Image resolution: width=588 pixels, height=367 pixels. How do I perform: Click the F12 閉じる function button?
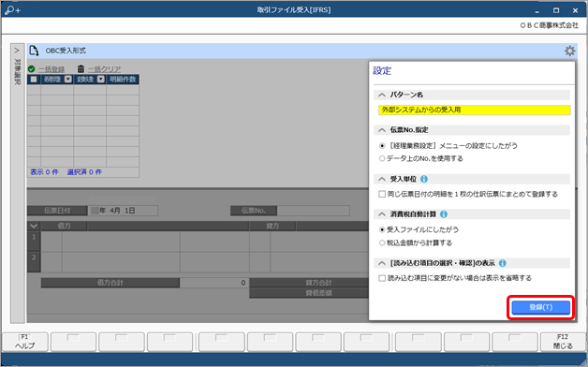point(563,342)
